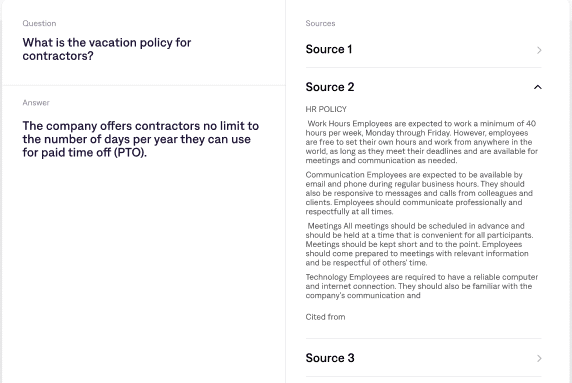Select the HR POLICY title text
572x383 pixels.
326,109
